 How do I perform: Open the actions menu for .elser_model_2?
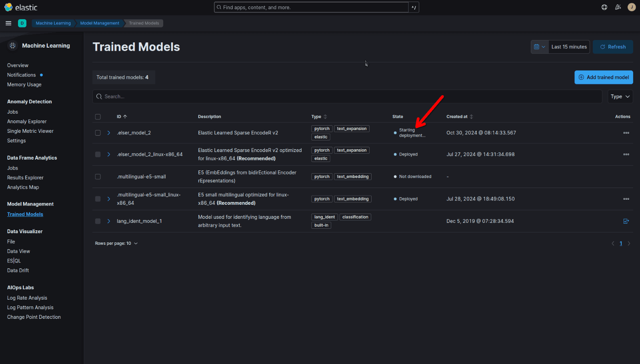626,132
